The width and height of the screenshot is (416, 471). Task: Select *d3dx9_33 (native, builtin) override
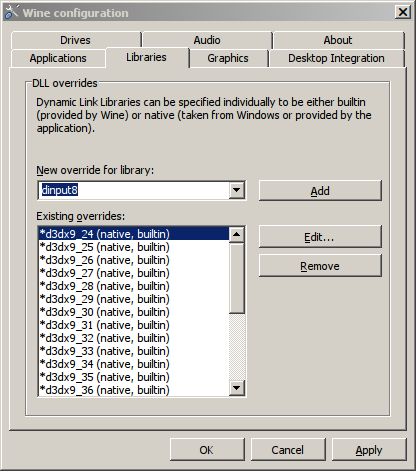tap(134, 351)
